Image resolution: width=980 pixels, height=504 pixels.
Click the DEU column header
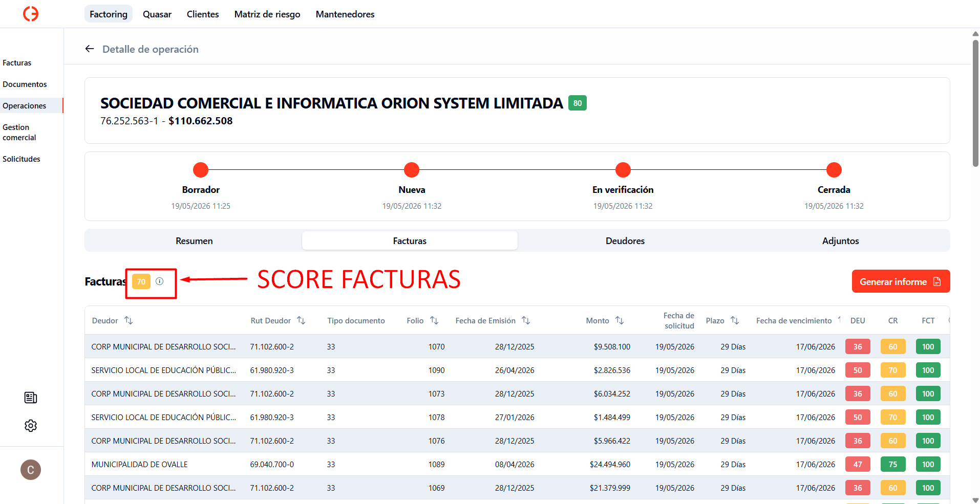point(858,320)
